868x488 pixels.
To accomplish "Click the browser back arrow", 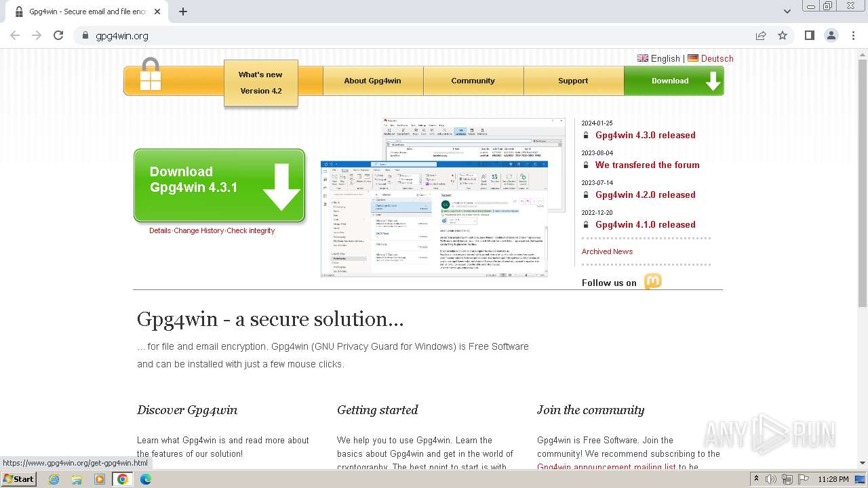I will 15,35.
